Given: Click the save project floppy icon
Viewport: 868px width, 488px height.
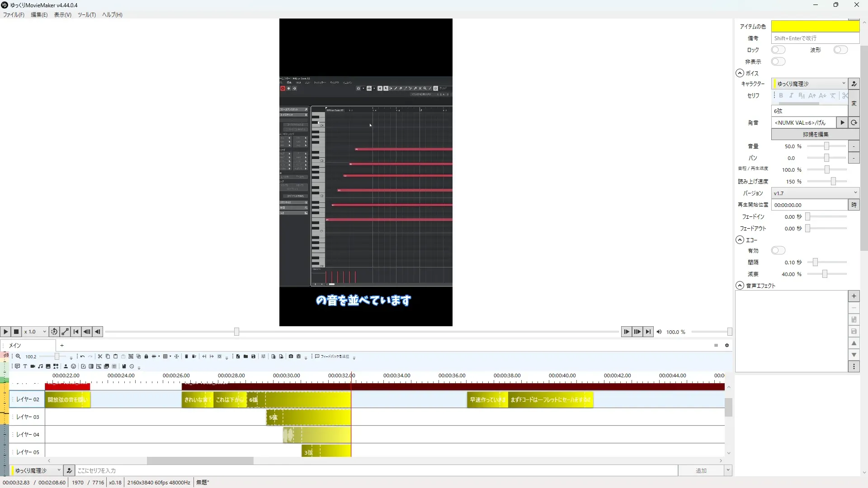Looking at the screenshot, I should (253, 357).
